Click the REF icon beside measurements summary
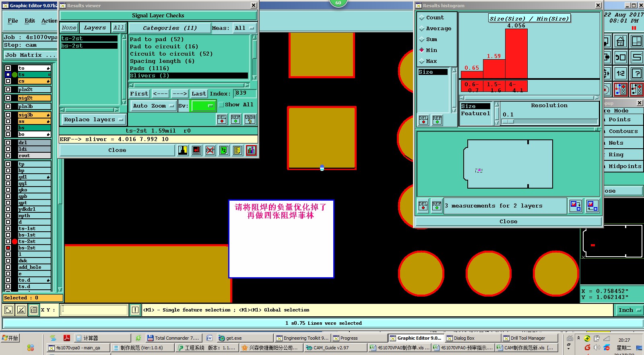The height and width of the screenshot is (355, 644). click(437, 206)
